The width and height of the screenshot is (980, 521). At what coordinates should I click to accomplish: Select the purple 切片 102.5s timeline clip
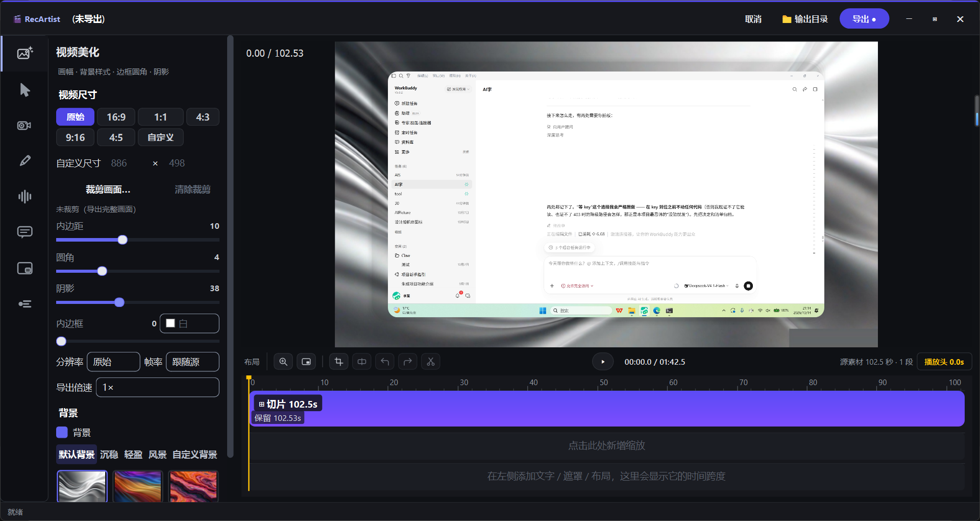coord(607,409)
